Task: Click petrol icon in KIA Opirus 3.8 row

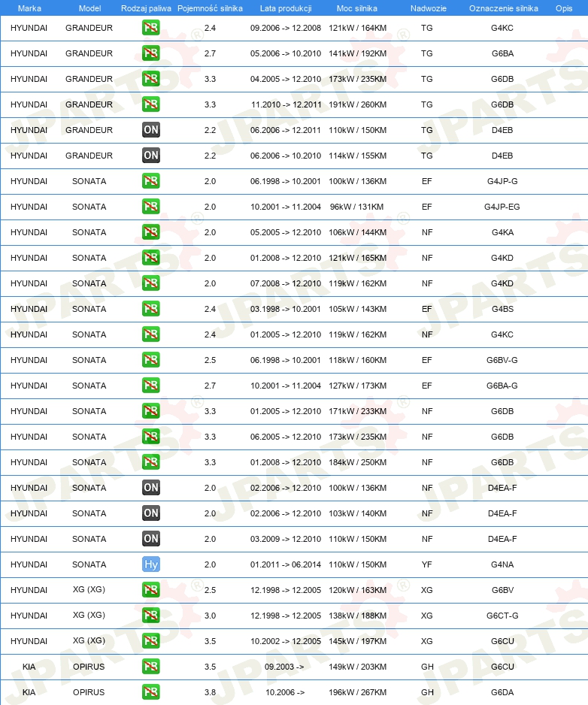Action: [x=150, y=692]
